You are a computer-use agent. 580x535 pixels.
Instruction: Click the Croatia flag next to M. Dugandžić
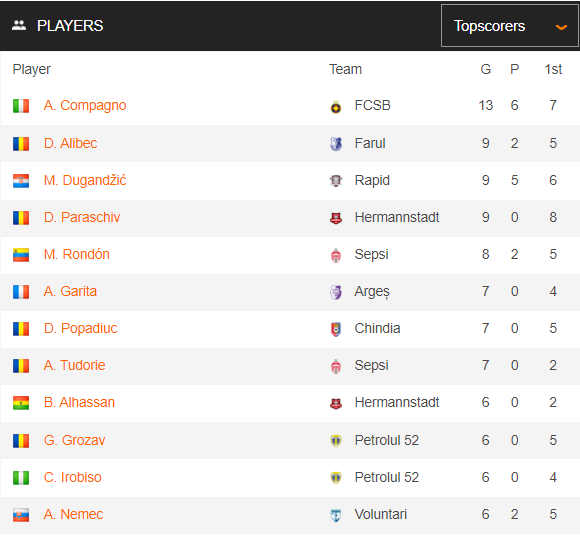pos(21,181)
